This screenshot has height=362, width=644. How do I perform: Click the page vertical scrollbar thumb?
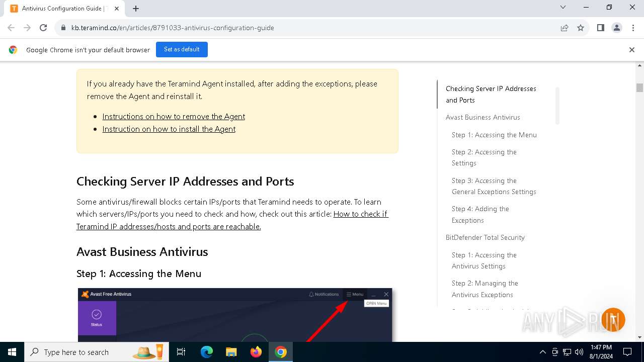point(639,87)
